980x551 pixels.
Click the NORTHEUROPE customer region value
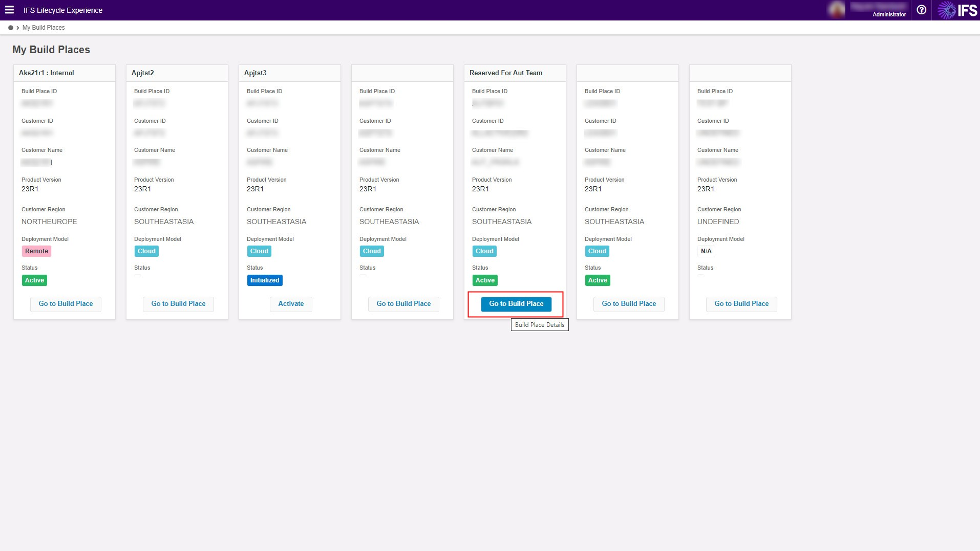tap(49, 222)
